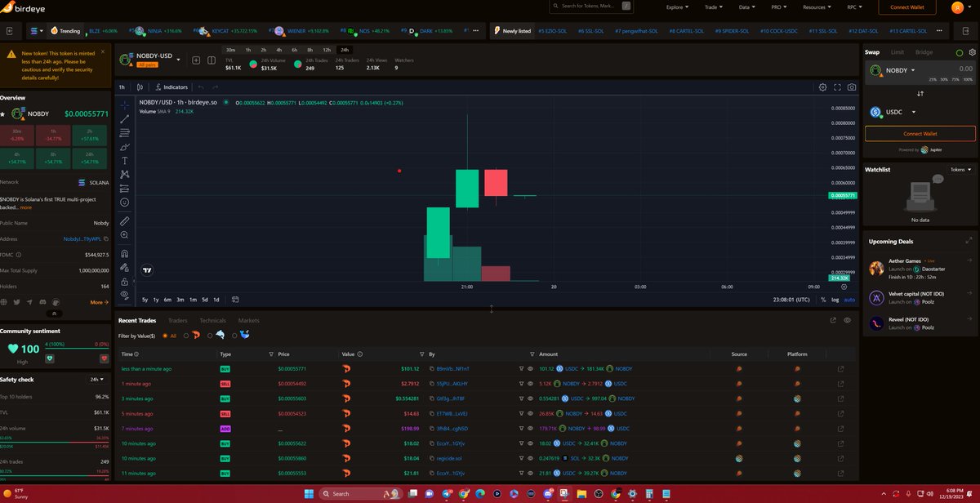Open Recent Trades in new window
The image size is (980, 503).
(x=833, y=321)
